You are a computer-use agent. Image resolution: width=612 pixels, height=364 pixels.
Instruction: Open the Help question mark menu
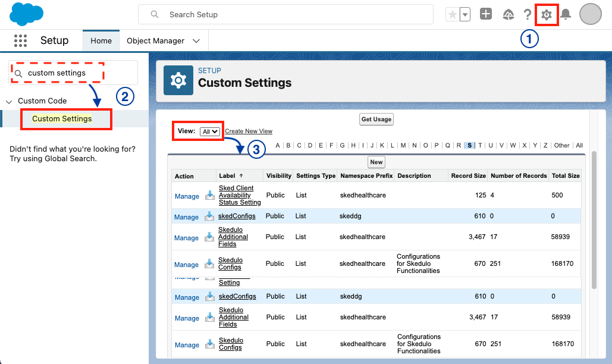pyautogui.click(x=528, y=14)
